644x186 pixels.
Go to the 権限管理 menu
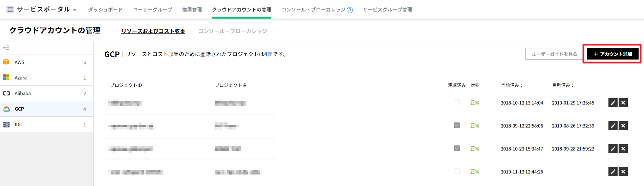192,10
